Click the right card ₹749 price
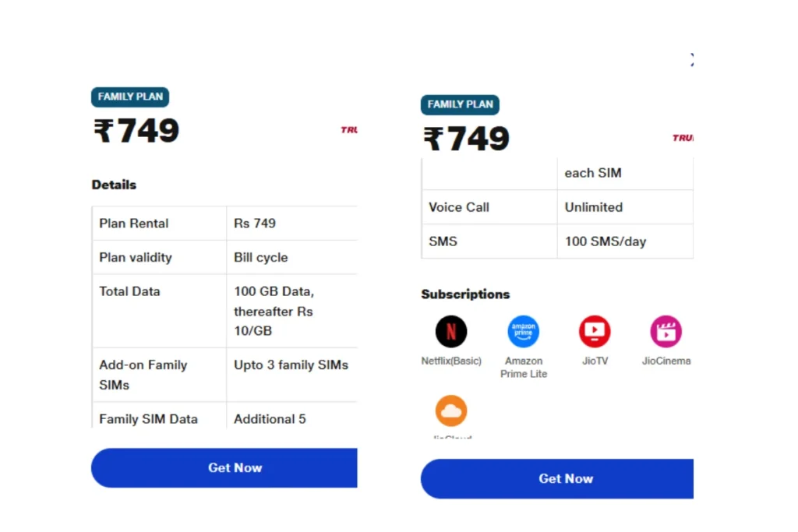Image resolution: width=798 pixels, height=532 pixels. pyautogui.click(x=466, y=139)
